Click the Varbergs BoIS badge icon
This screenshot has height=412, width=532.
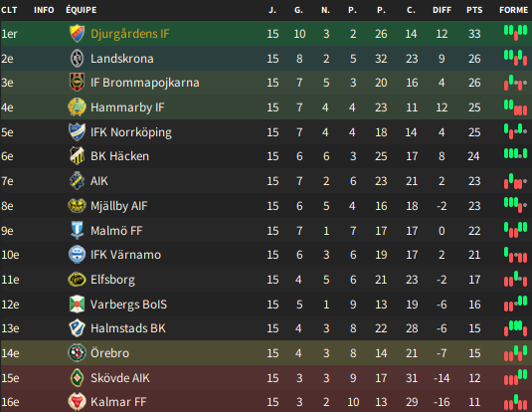click(77, 305)
